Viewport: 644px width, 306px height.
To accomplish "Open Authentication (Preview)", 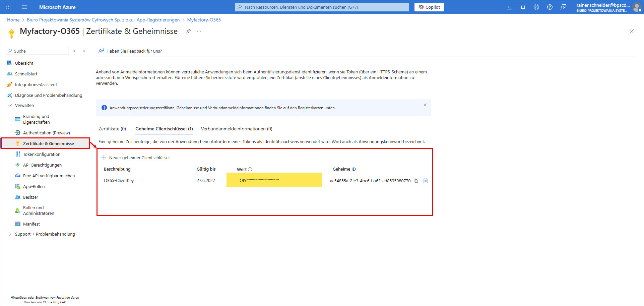I will point(46,133).
